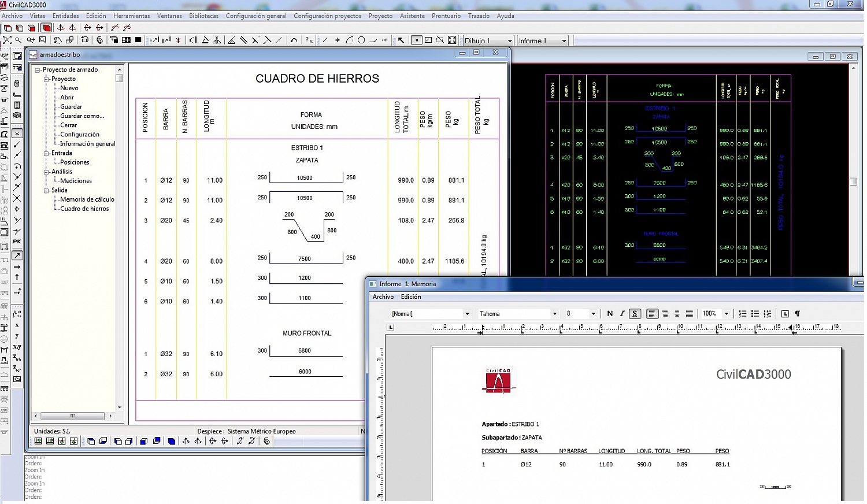Click the tree panel vertical scrollbar thumb
Image resolution: width=867 pixels, height=504 pixels.
point(120,78)
